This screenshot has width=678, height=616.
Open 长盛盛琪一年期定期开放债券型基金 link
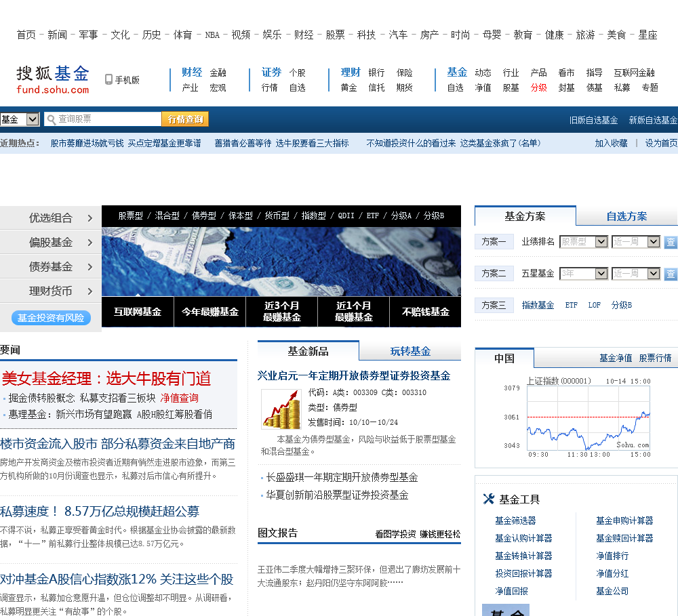342,477
